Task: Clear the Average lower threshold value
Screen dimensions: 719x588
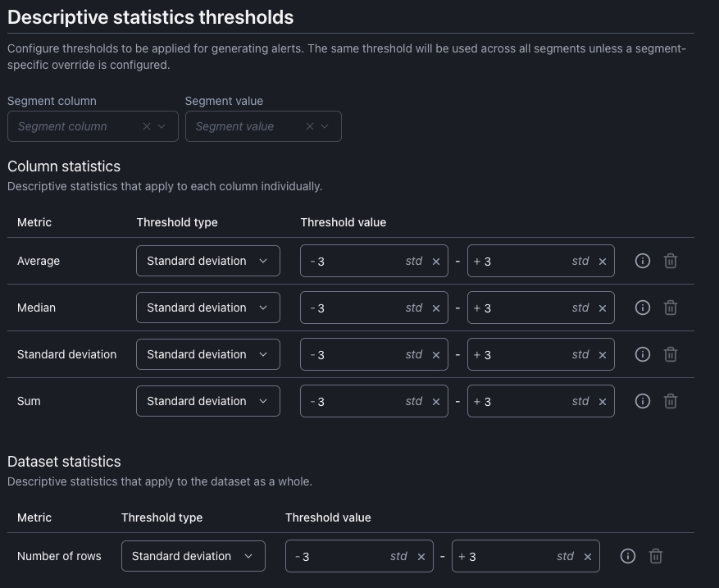Action: [436, 262]
